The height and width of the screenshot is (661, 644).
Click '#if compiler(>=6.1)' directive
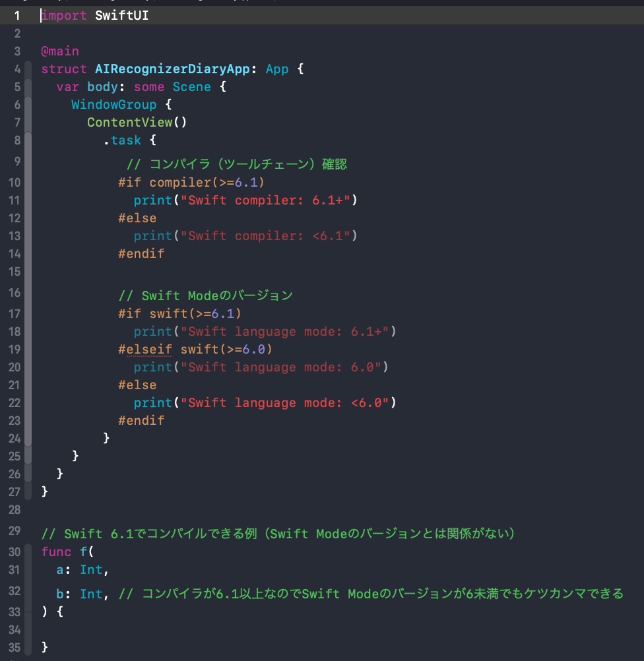(x=191, y=183)
